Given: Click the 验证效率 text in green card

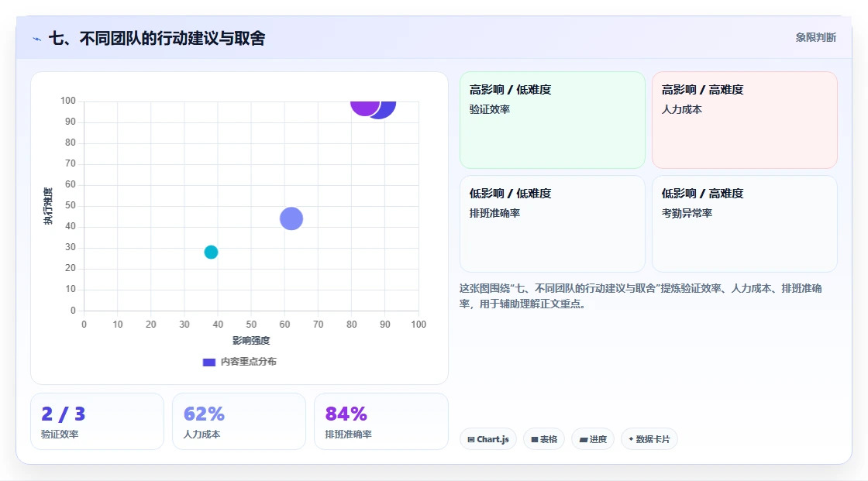Looking at the screenshot, I should click(489, 109).
